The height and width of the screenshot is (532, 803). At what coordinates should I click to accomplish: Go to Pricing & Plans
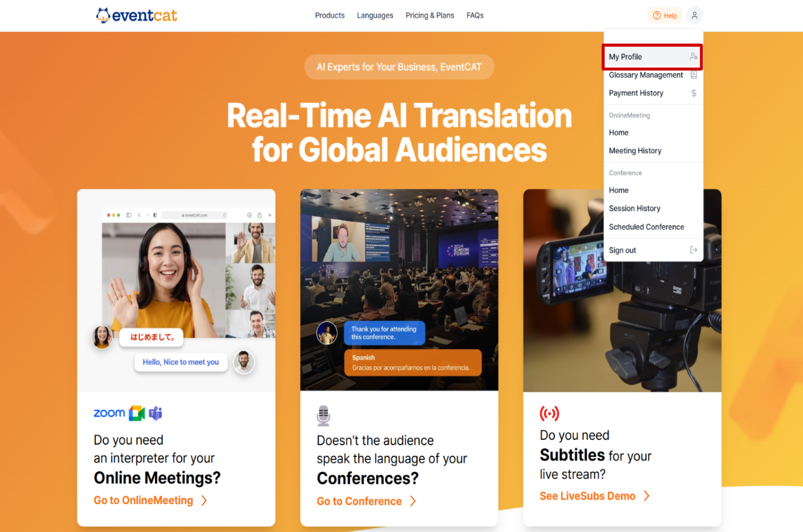[x=430, y=15]
